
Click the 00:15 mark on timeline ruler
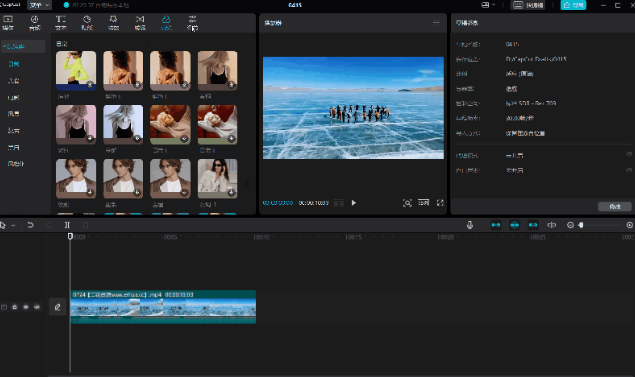click(354, 237)
